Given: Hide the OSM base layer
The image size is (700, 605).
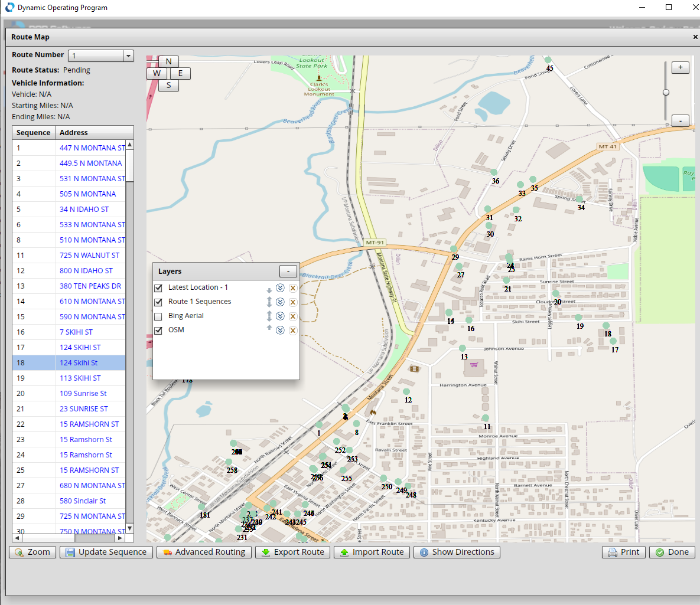Looking at the screenshot, I should coord(158,331).
